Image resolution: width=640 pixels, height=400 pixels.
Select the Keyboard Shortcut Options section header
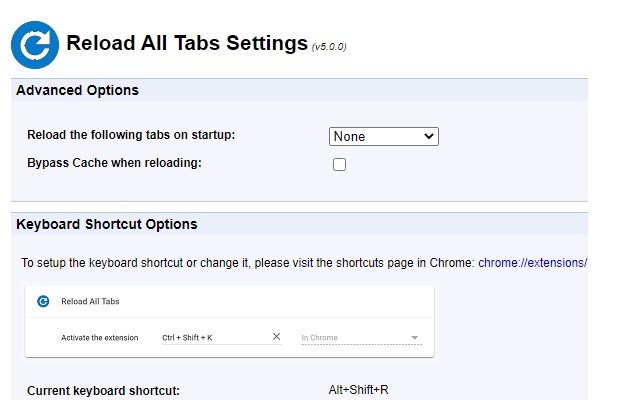[107, 224]
